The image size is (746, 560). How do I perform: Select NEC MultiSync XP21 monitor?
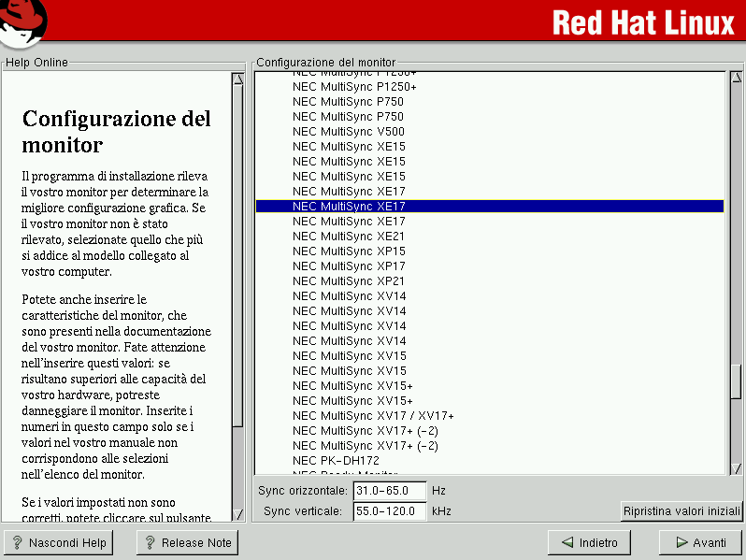point(349,281)
